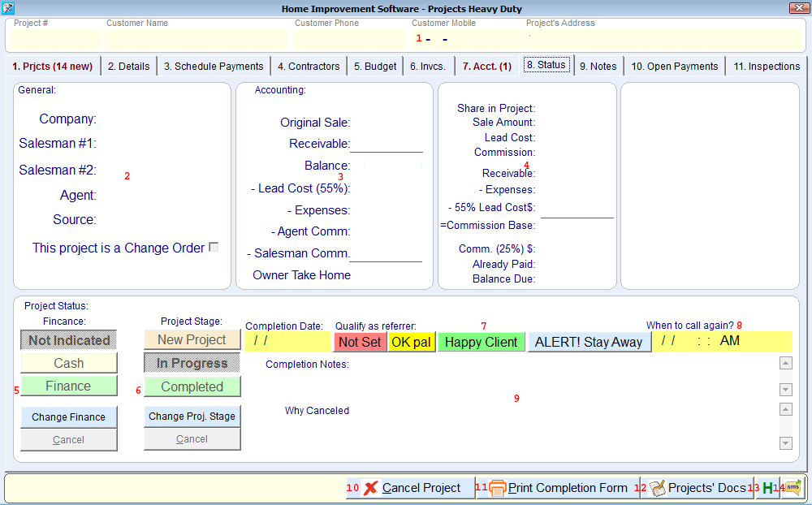Switch to the 9. Notes tab
The width and height of the screenshot is (812, 505).
(x=598, y=67)
